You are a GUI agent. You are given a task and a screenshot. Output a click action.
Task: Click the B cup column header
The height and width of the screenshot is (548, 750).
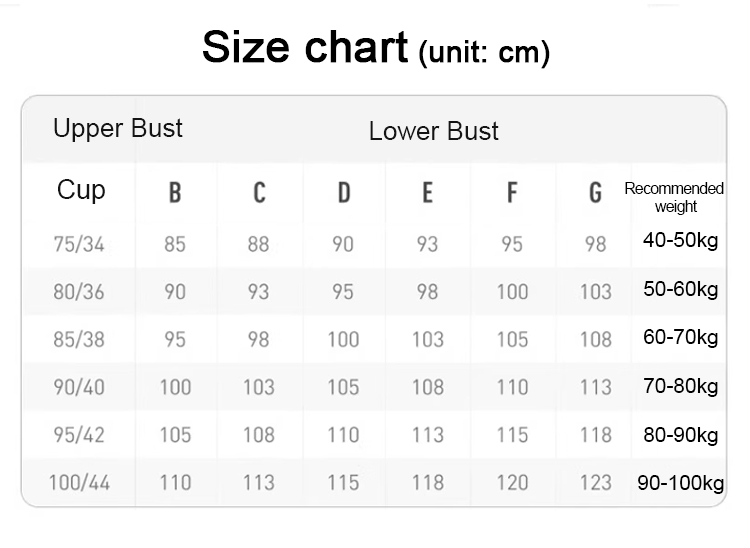pos(175,193)
